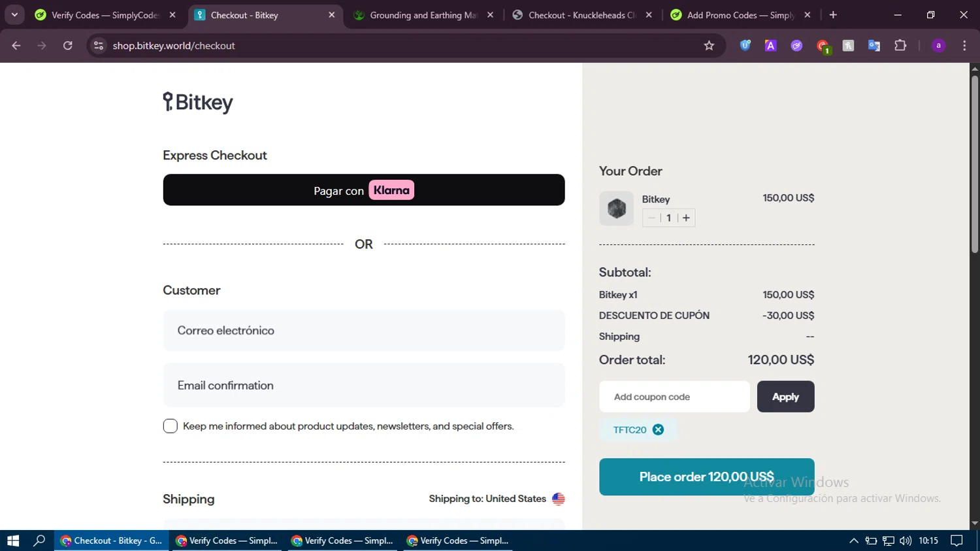Increase Bitkey quantity with plus button
The image size is (980, 551).
click(686, 218)
